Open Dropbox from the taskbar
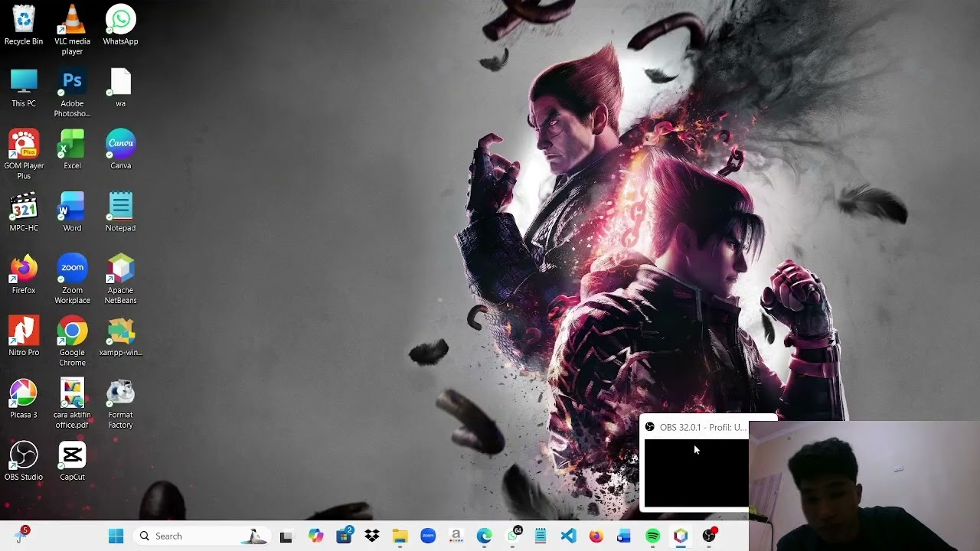This screenshot has width=980, height=551. tap(372, 536)
